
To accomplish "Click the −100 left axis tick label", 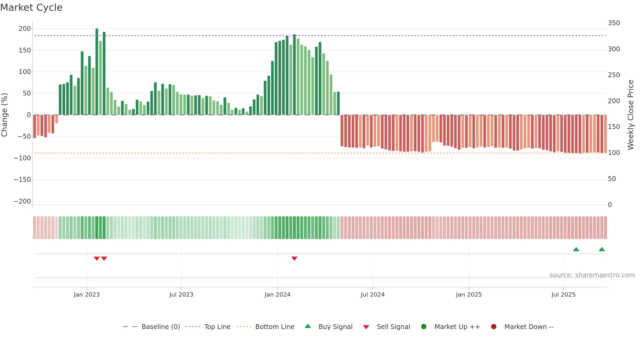I will pyautogui.click(x=22, y=158).
